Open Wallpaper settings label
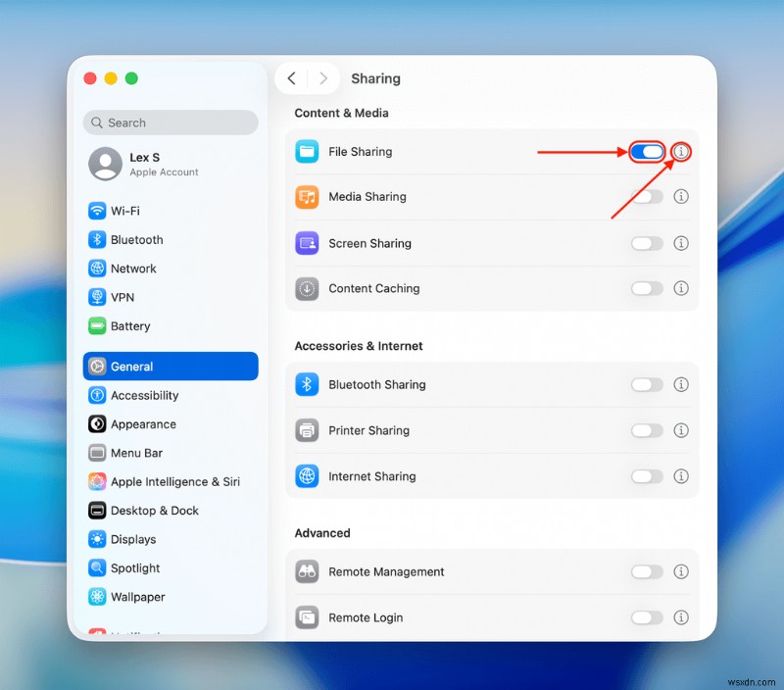 138,597
